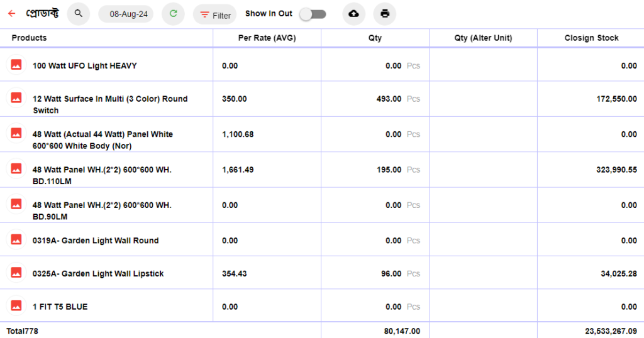This screenshot has width=644, height=338.
Task: Sort by Products column header
Action: (29, 38)
